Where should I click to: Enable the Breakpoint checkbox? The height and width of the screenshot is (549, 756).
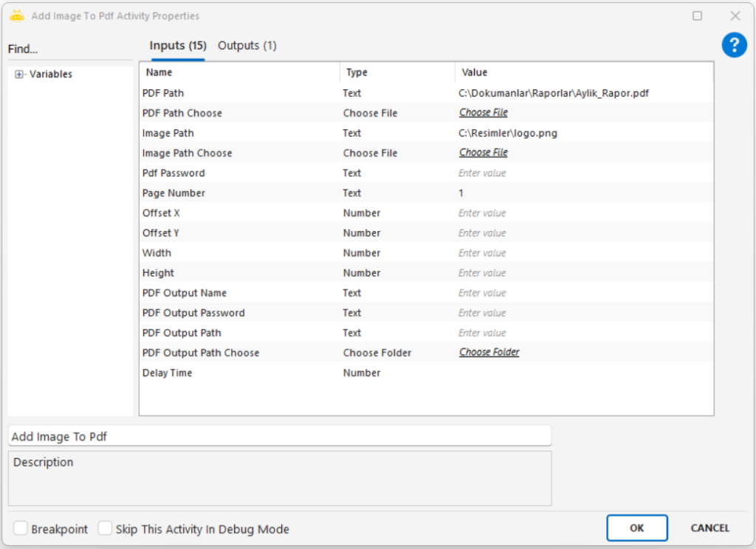pos(21,528)
